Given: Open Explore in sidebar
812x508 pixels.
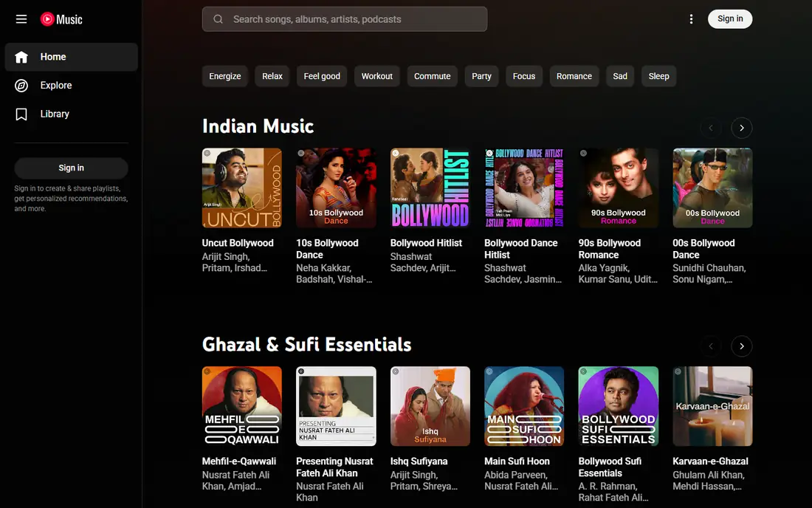Looking at the screenshot, I should (x=72, y=86).
